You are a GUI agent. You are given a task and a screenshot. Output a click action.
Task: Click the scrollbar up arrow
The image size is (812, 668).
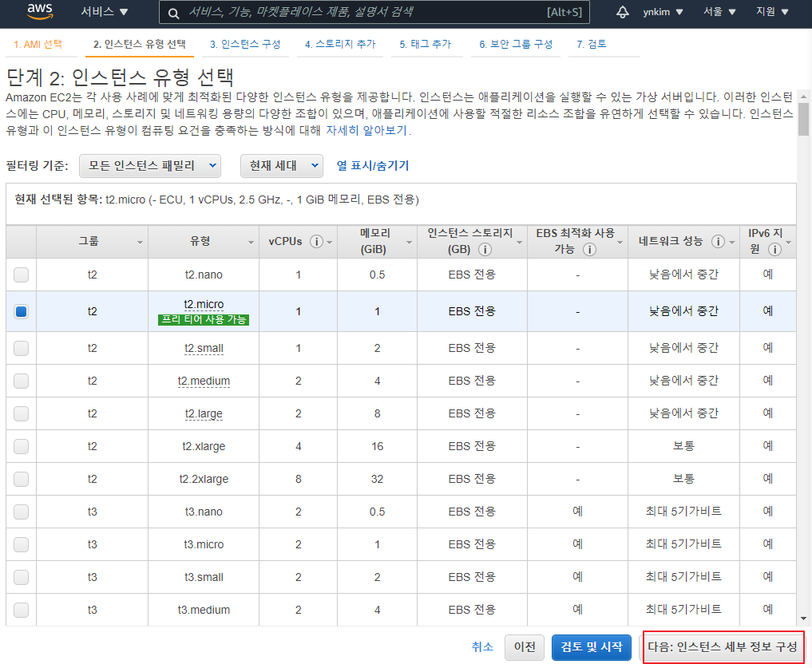803,97
